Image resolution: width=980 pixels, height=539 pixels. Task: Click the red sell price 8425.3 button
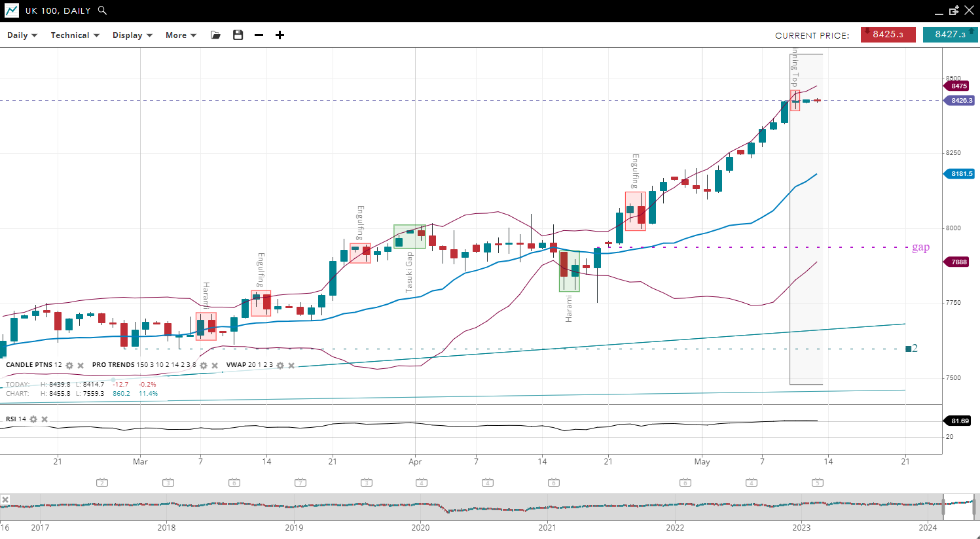[888, 35]
